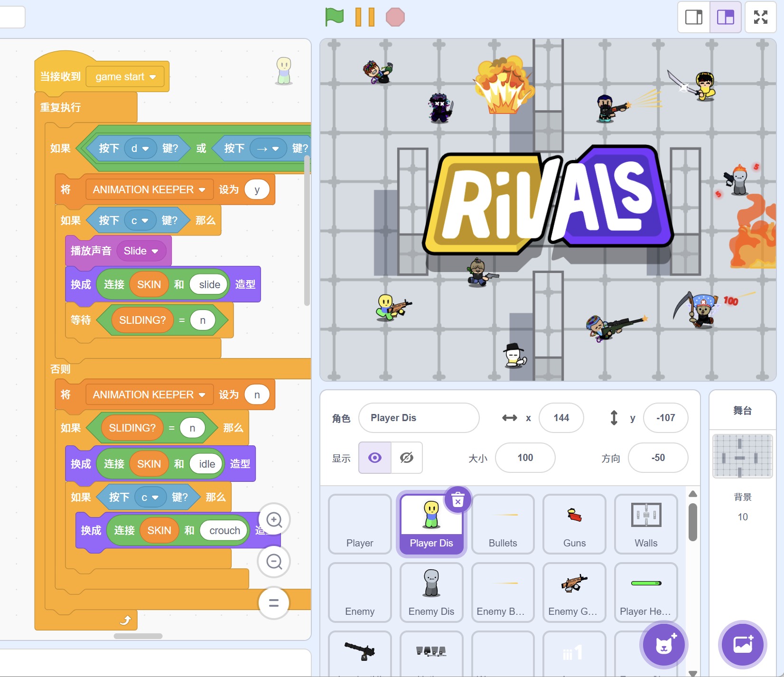This screenshot has height=677, width=784.
Task: Zoom out of the code workspace
Action: (274, 562)
